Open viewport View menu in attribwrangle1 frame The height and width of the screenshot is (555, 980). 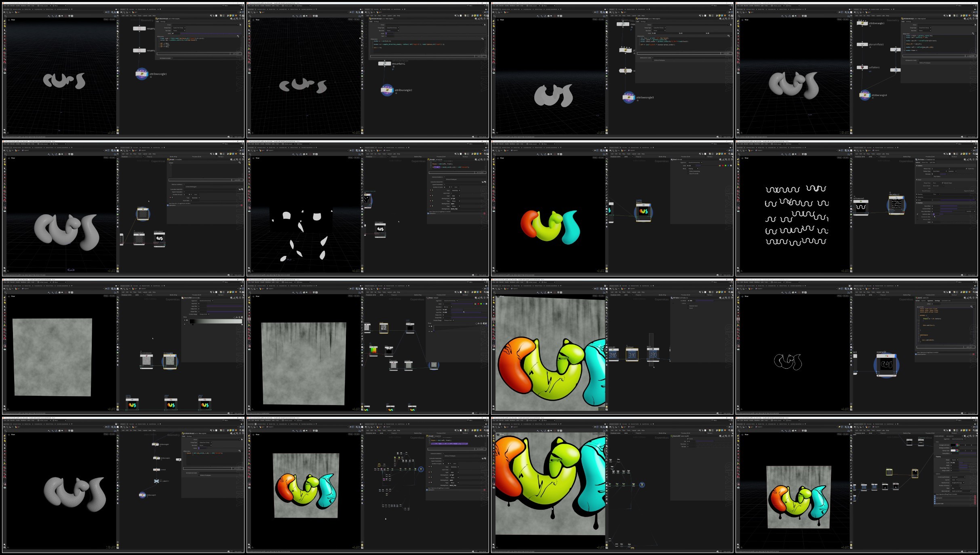click(x=13, y=19)
